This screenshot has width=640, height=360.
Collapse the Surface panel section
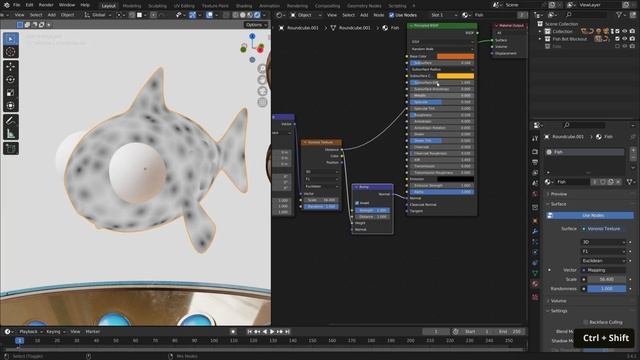pyautogui.click(x=558, y=204)
